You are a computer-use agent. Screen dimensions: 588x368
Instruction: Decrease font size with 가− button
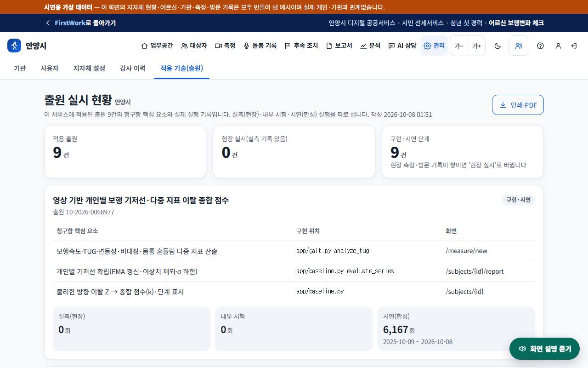(x=459, y=46)
